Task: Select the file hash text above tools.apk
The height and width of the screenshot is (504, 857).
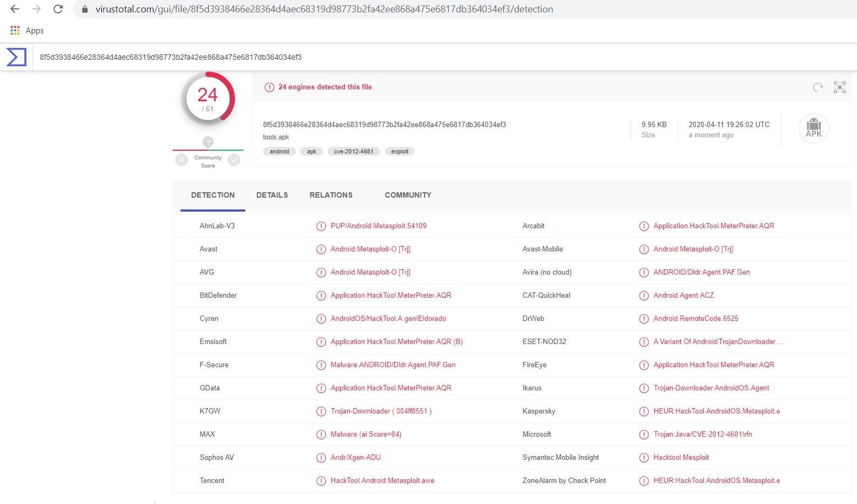Action: [x=384, y=124]
